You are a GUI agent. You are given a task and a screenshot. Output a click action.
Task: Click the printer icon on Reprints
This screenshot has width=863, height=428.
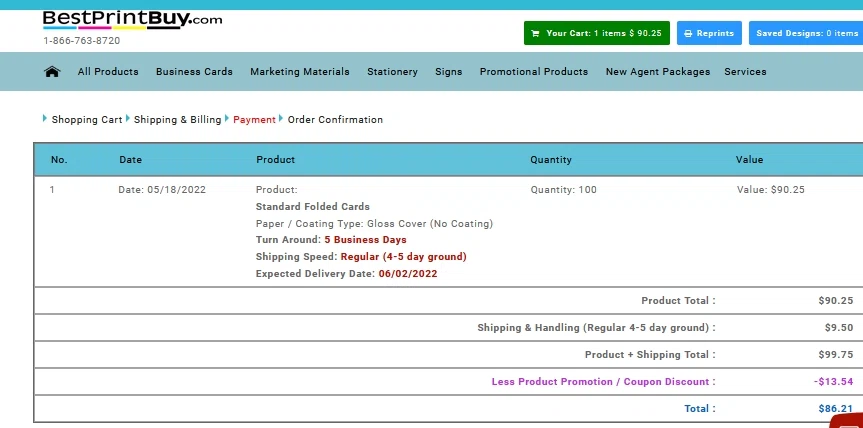click(688, 34)
